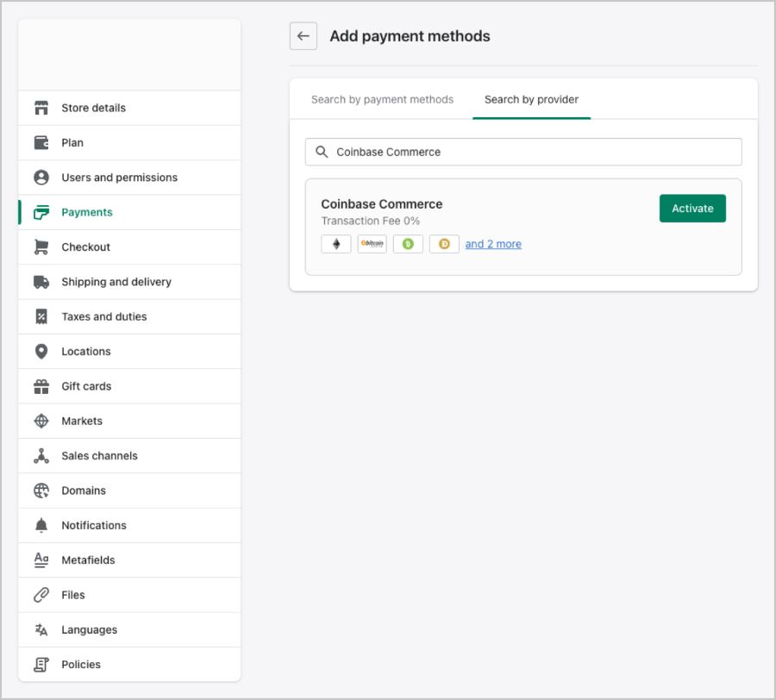The image size is (776, 700).
Task: Click the Locations pin icon
Action: click(x=41, y=351)
